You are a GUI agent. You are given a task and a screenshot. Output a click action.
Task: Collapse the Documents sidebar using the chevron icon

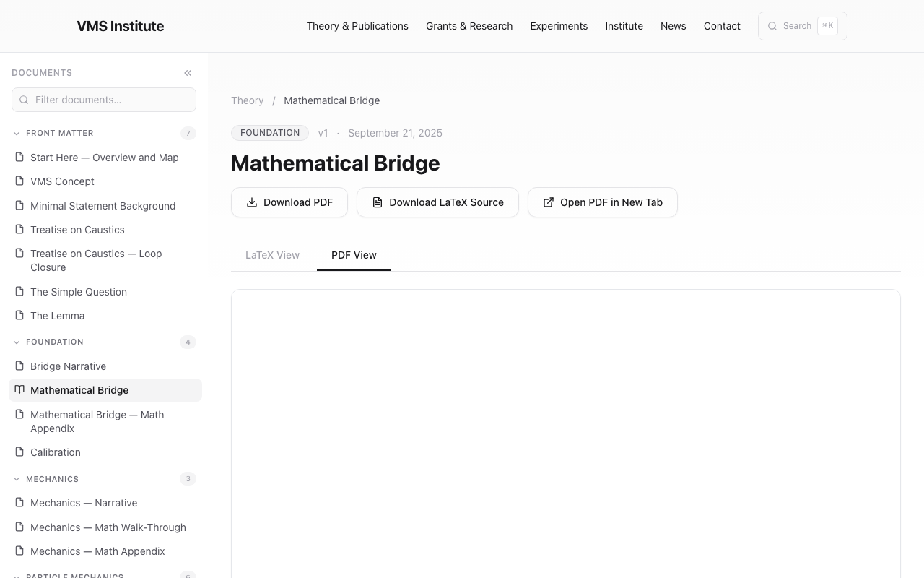188,72
